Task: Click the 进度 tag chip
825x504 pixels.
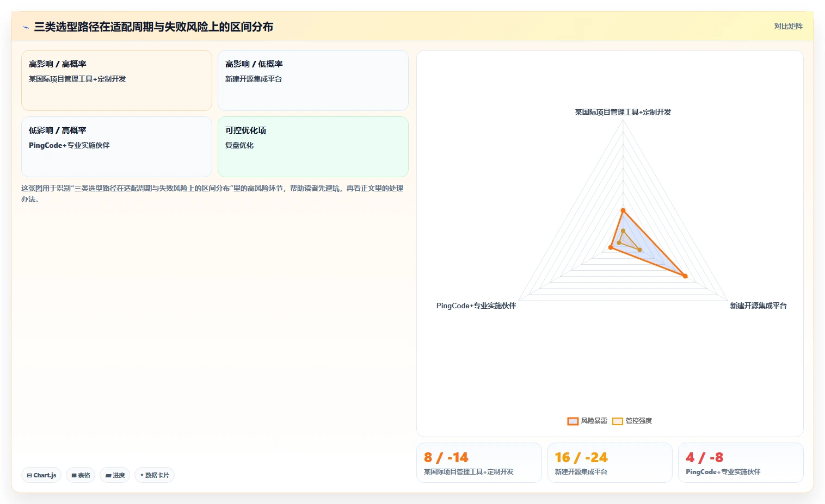Action: (x=115, y=475)
